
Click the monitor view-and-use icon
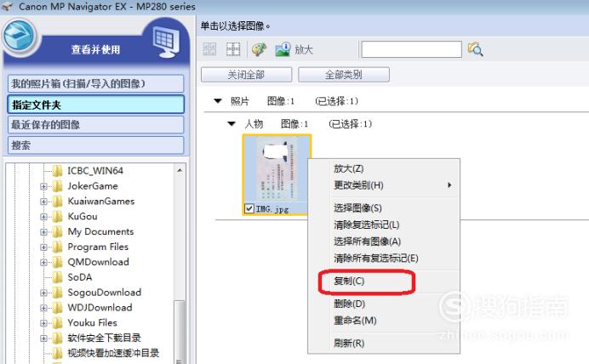166,43
